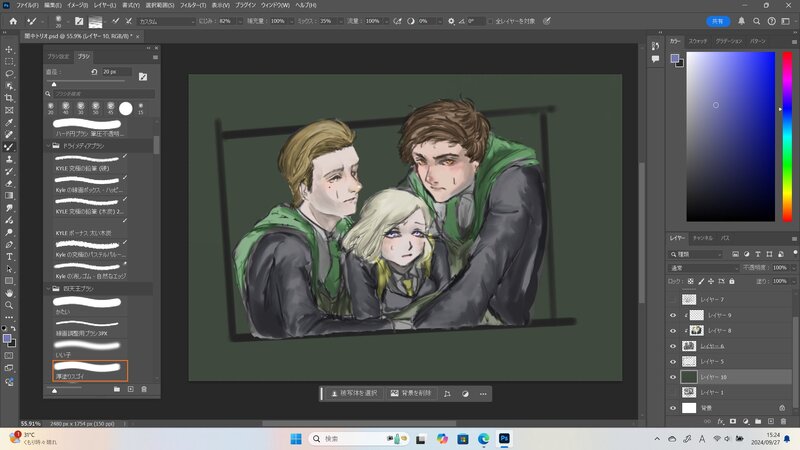
Task: Open more options in contextual task bar
Action: (483, 394)
